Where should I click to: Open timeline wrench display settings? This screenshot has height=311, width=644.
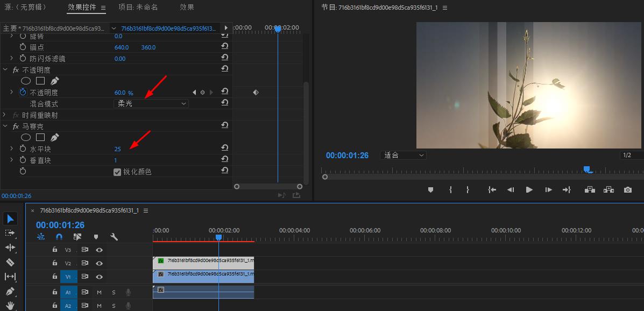click(114, 237)
